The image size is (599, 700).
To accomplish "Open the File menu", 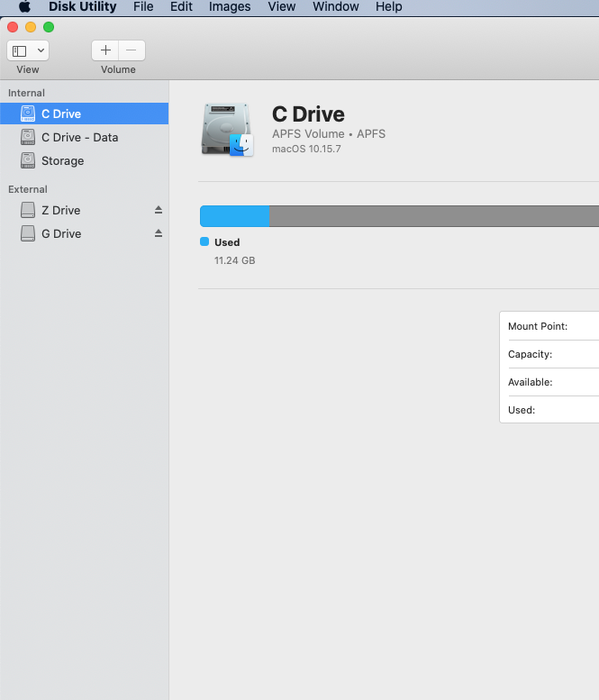I will (x=143, y=6).
